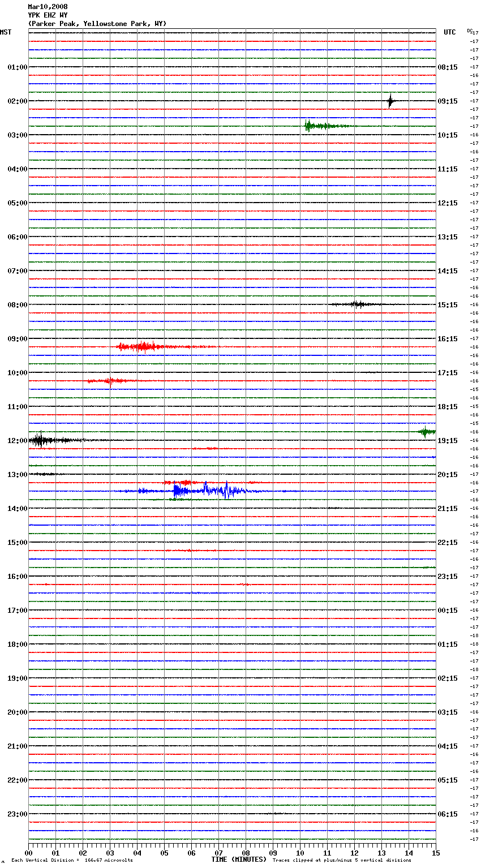Click the green burst near minute 14.5

pos(427,432)
